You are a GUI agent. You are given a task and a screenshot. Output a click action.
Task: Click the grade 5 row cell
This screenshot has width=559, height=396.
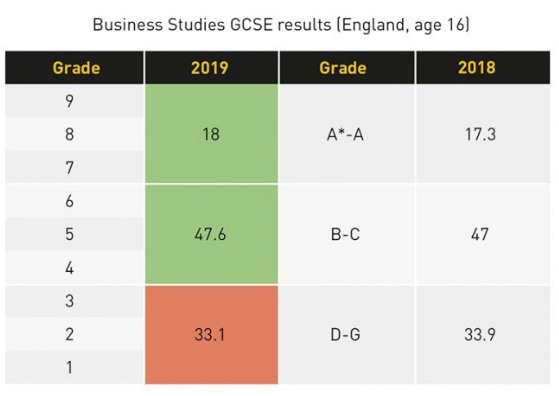(75, 234)
